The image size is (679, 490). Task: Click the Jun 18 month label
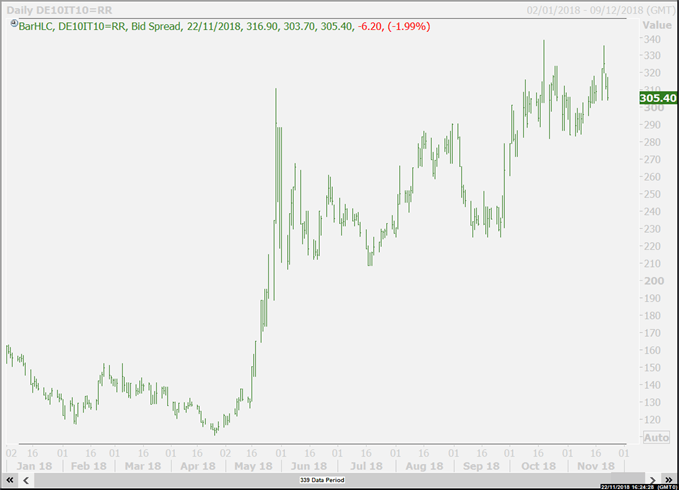(309, 466)
